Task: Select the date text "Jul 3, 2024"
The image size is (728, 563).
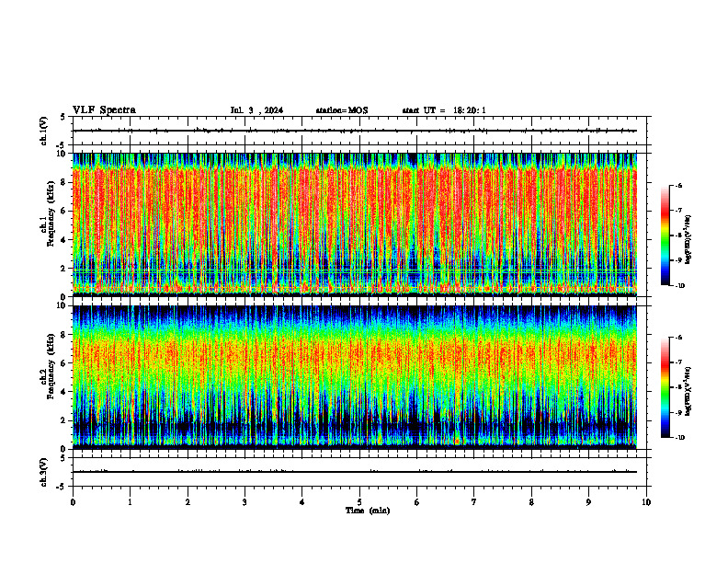Action: [x=256, y=110]
